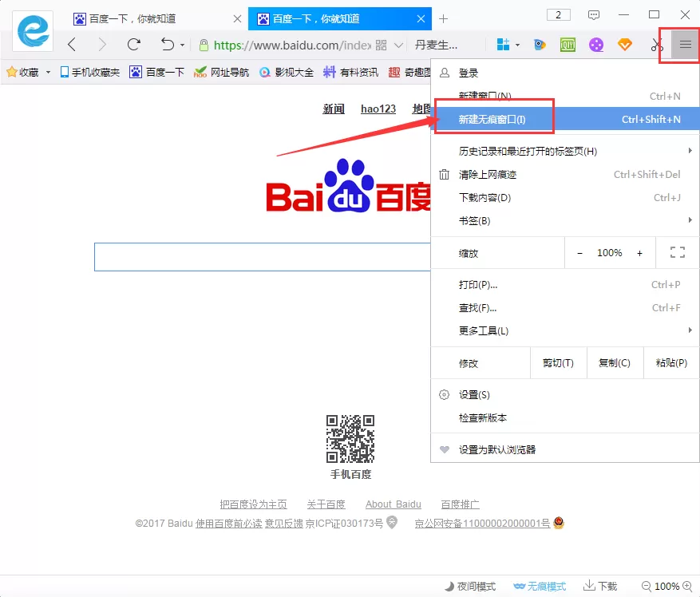This screenshot has height=597, width=700.
Task: Expand 书签(B) submenu
Action: (x=565, y=221)
